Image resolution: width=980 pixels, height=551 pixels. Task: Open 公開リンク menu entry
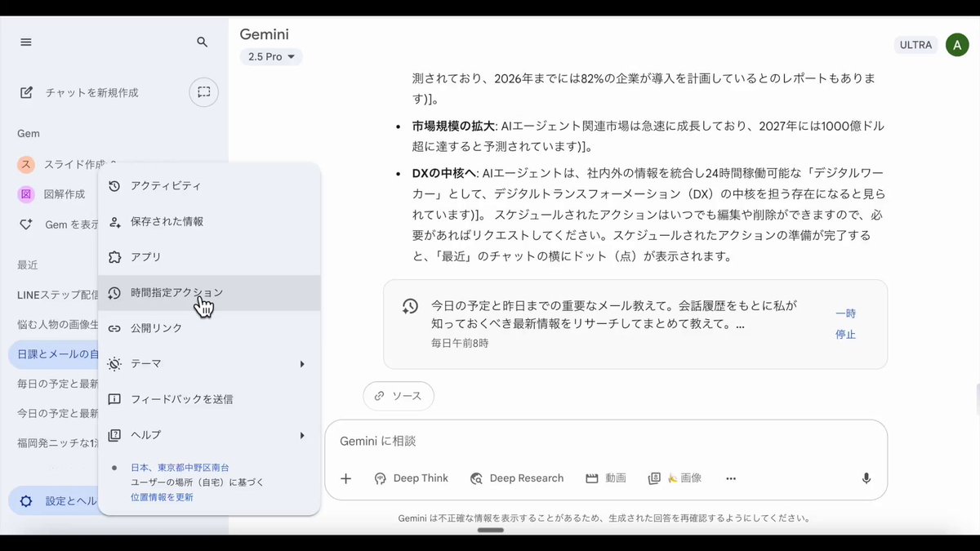pyautogui.click(x=209, y=328)
